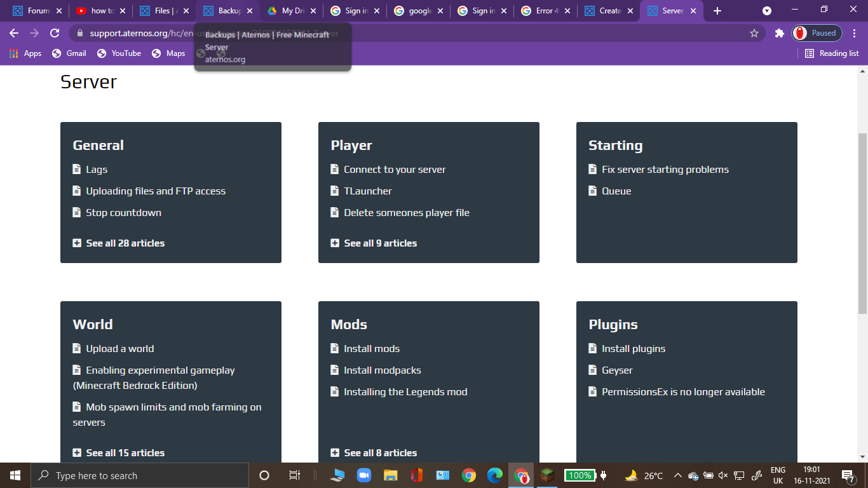Click the General section heading
The width and height of the screenshot is (868, 488).
pos(98,146)
